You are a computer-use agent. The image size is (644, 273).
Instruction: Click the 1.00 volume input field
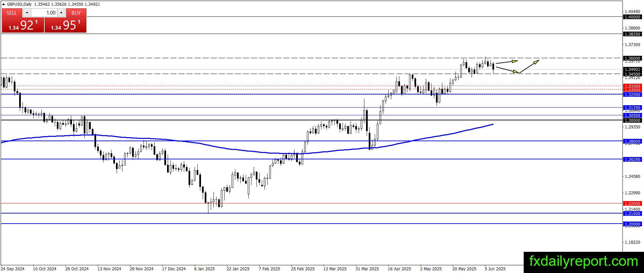point(44,13)
